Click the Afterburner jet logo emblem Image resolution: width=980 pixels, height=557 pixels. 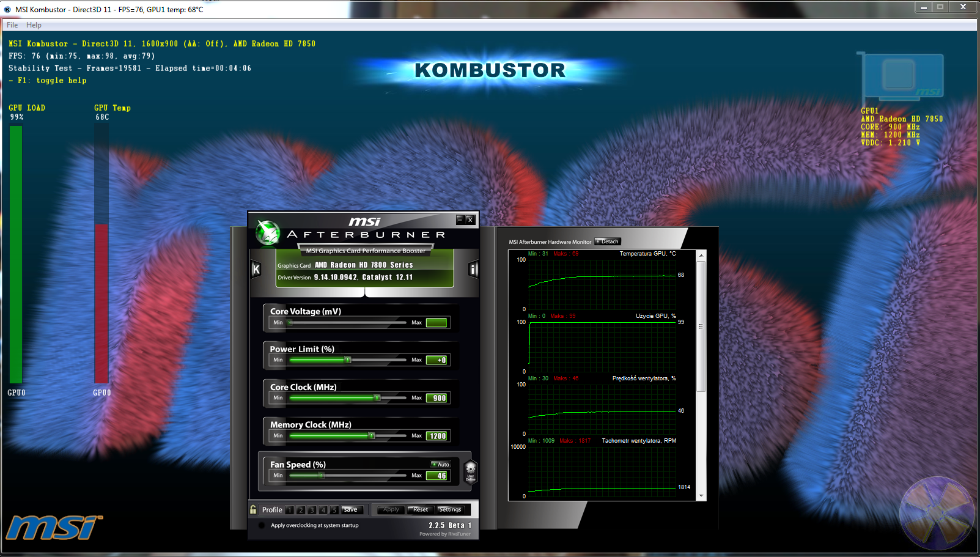tap(267, 232)
